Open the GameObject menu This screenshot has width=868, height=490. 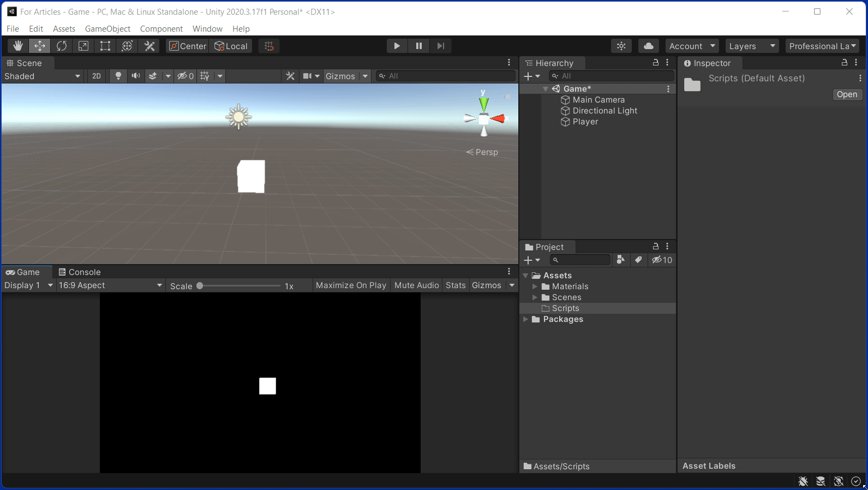pyautogui.click(x=107, y=29)
